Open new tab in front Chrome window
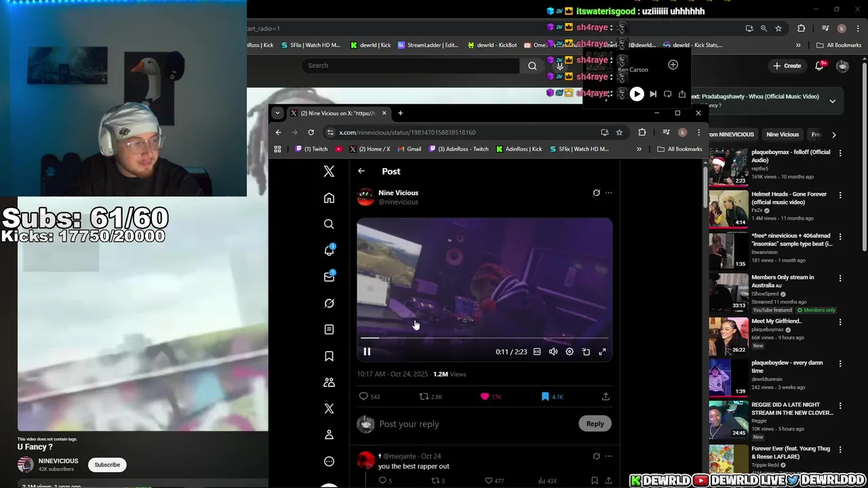 [x=400, y=113]
